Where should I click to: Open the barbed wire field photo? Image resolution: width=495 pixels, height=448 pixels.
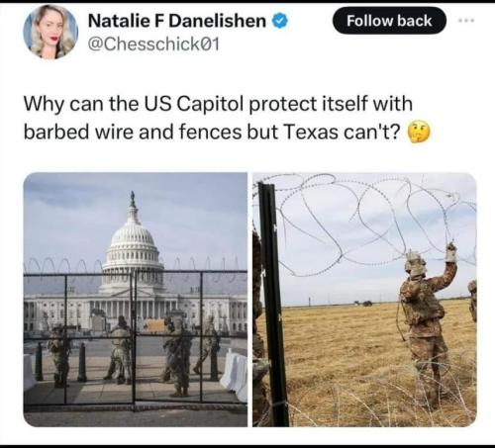[x=364, y=300]
